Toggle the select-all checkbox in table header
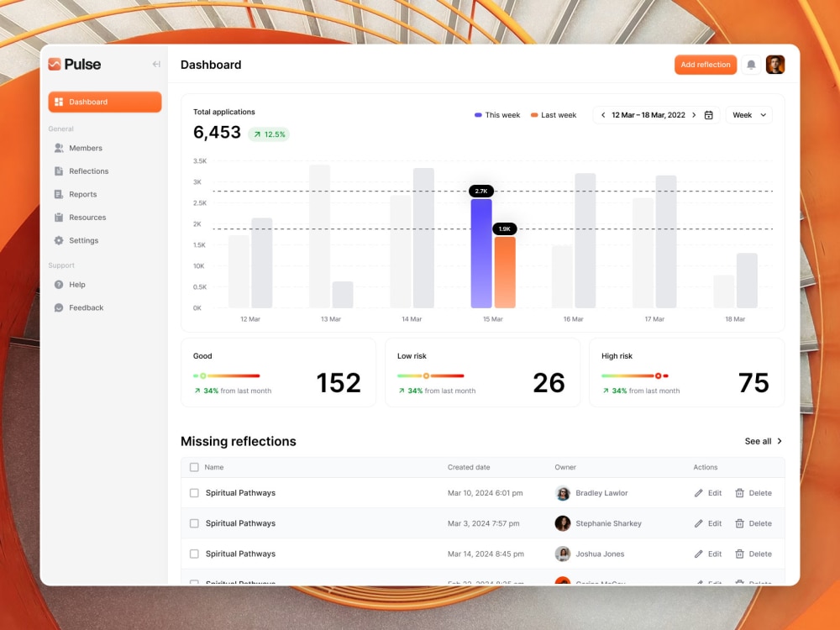Viewport: 840px width, 630px height. [x=194, y=467]
